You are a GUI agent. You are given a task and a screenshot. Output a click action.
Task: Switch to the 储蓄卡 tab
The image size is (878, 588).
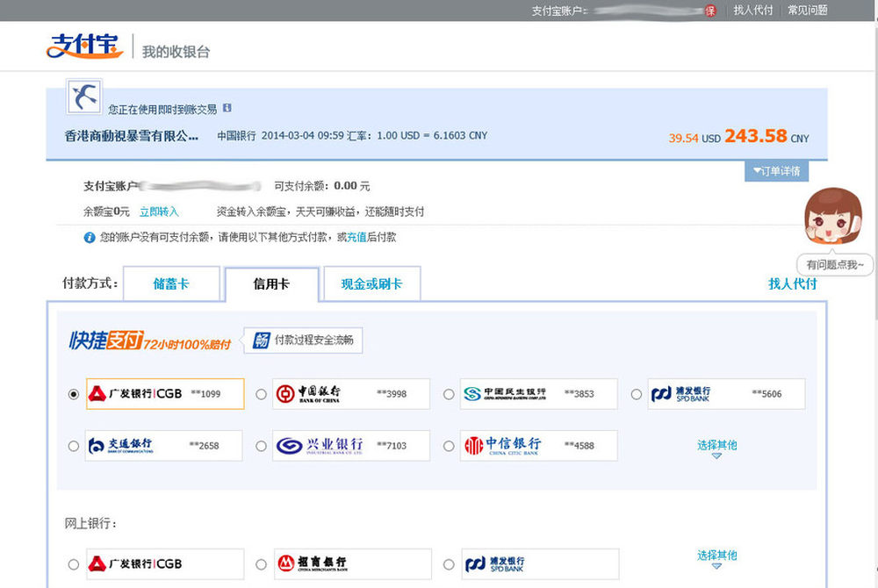(171, 283)
